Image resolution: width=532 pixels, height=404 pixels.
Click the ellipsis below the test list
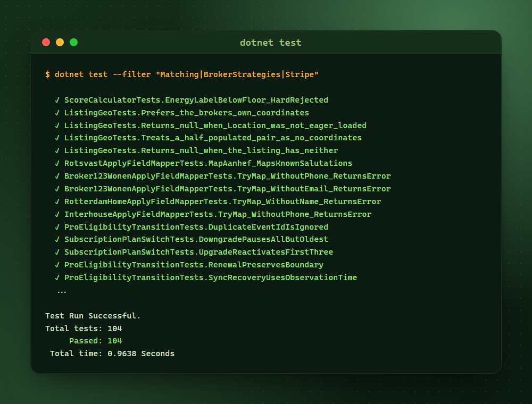click(62, 291)
